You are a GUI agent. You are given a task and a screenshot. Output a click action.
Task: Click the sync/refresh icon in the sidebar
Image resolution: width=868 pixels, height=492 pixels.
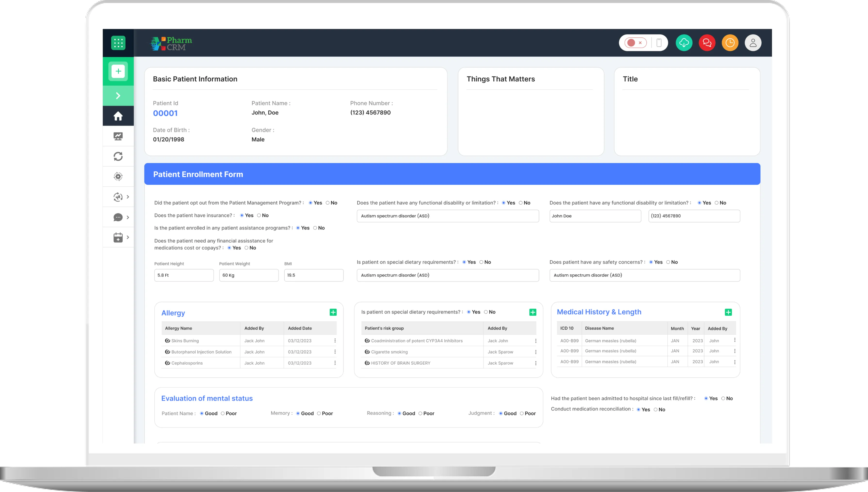click(118, 156)
